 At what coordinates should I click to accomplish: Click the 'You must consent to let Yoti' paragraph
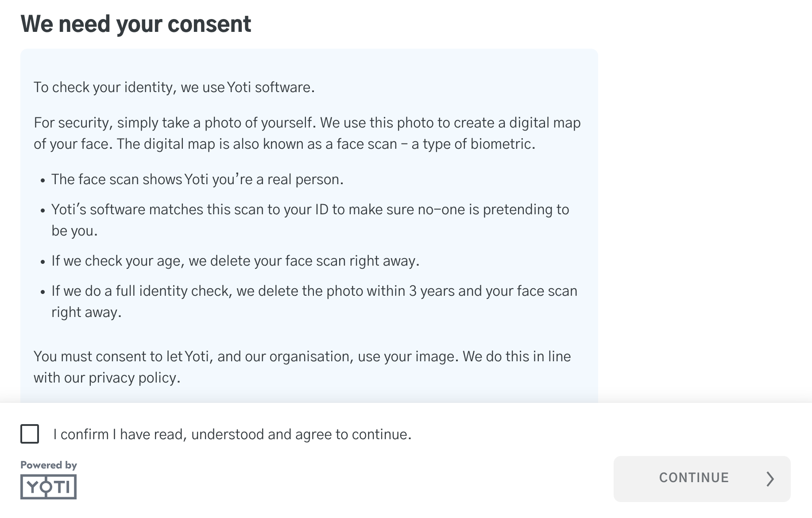302,356
